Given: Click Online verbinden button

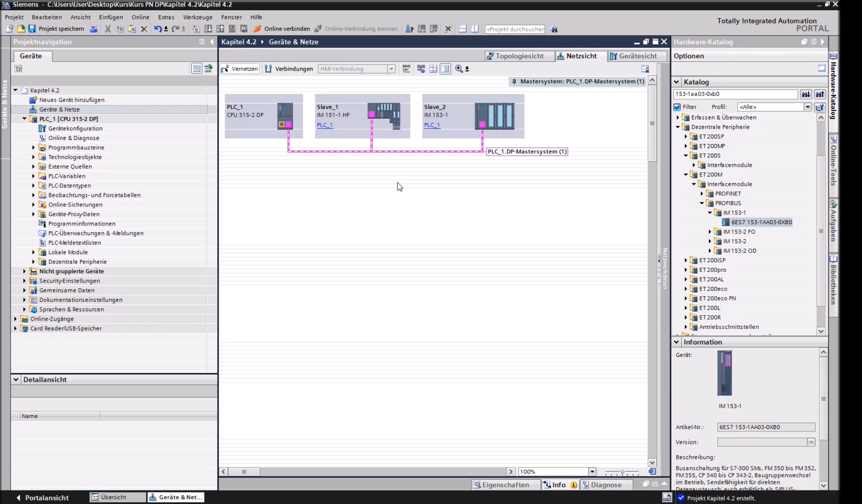Looking at the screenshot, I should point(282,29).
